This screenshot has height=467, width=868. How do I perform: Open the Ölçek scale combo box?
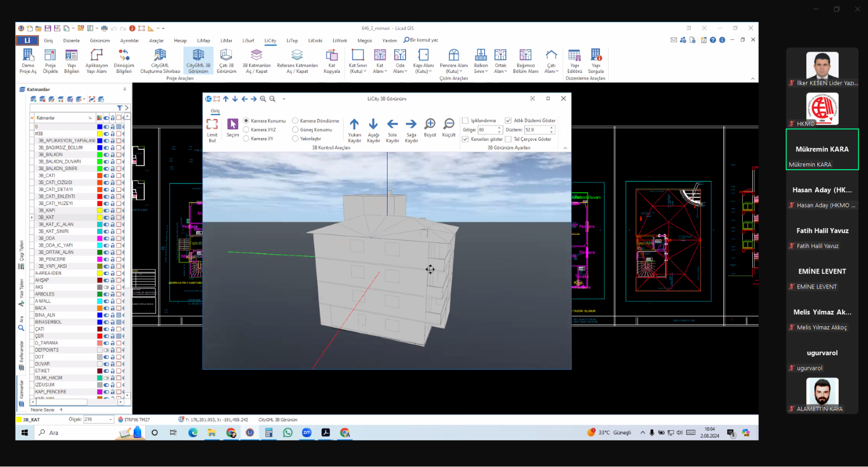click(x=98, y=419)
